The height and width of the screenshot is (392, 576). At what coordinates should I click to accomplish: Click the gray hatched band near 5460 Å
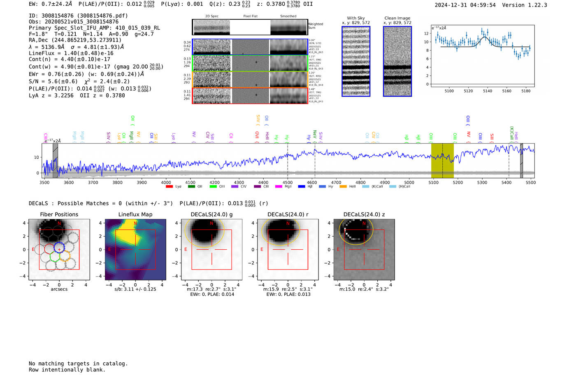click(521, 160)
